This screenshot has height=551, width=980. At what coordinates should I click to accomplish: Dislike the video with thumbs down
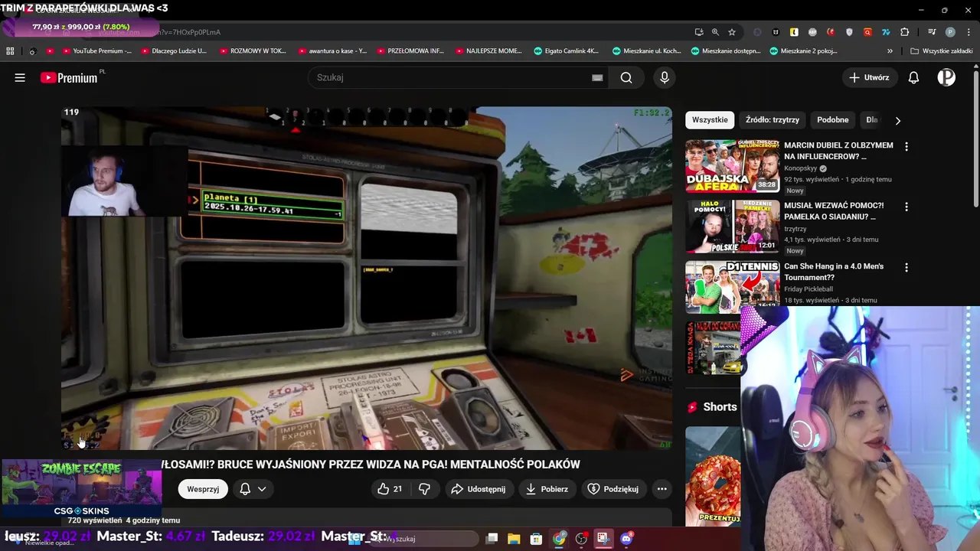click(x=424, y=489)
